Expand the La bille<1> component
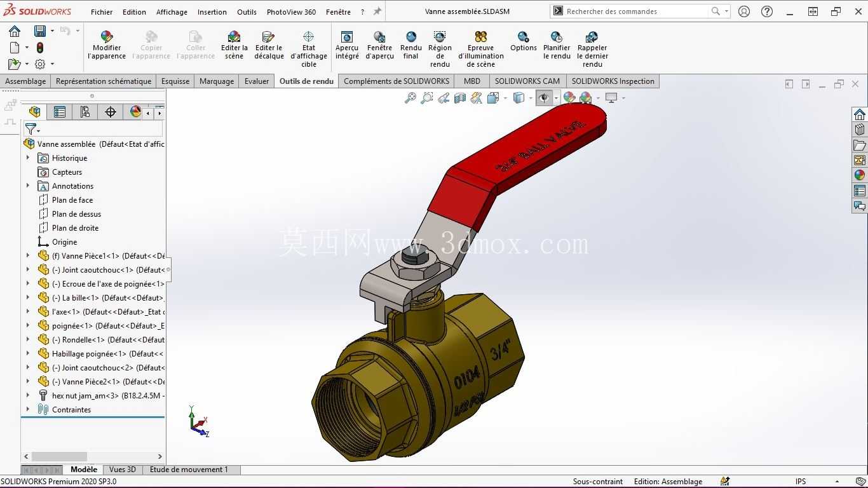 (28, 298)
